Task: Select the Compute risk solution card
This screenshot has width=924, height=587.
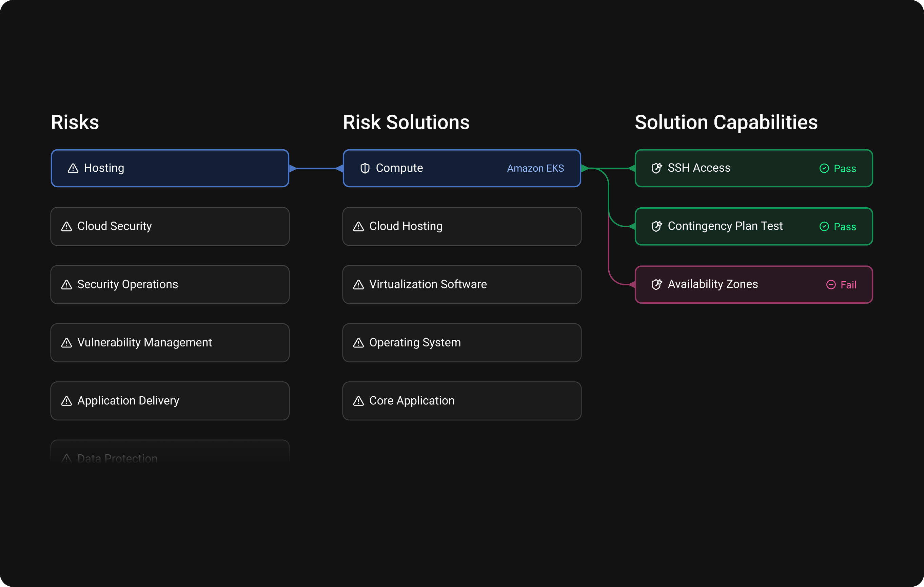Action: coord(462,168)
